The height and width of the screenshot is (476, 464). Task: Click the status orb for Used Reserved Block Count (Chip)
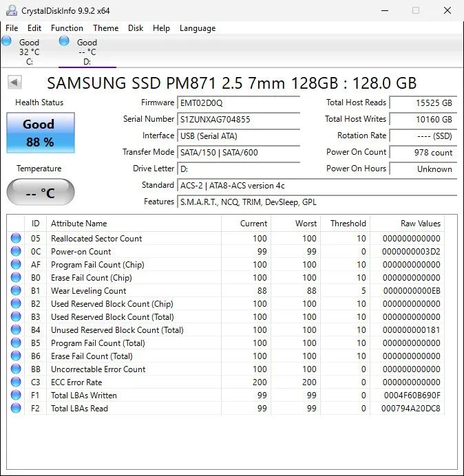tap(16, 303)
